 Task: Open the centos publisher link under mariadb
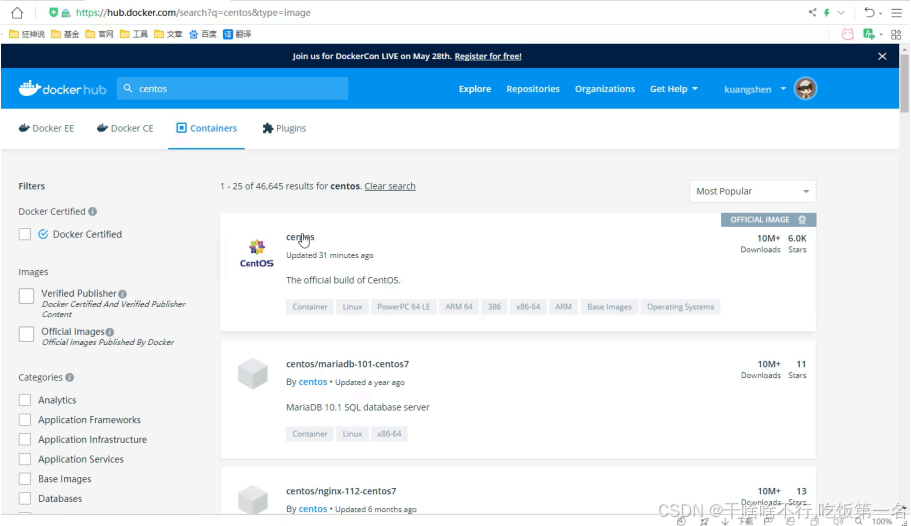[313, 382]
